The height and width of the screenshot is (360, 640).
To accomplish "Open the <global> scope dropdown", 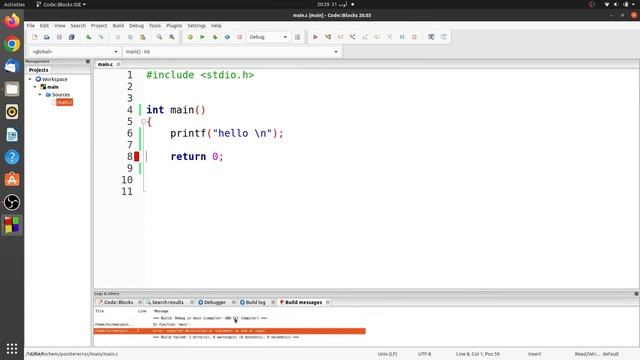I will pos(75,52).
